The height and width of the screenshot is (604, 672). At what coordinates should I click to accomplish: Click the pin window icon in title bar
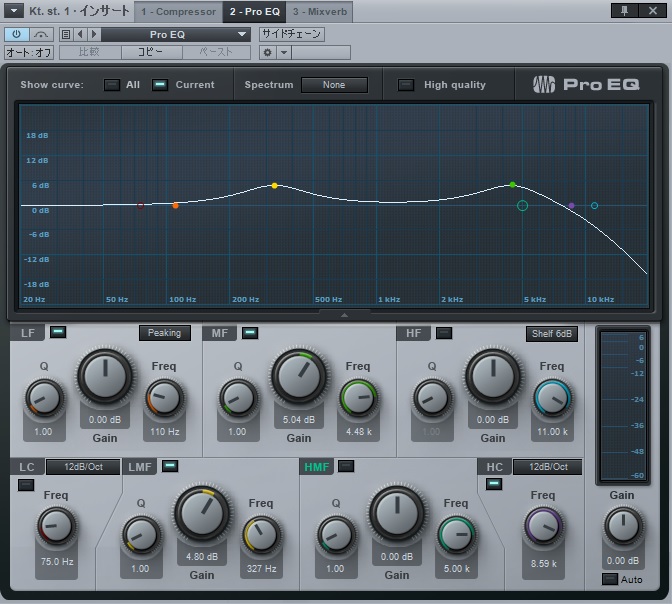click(625, 11)
